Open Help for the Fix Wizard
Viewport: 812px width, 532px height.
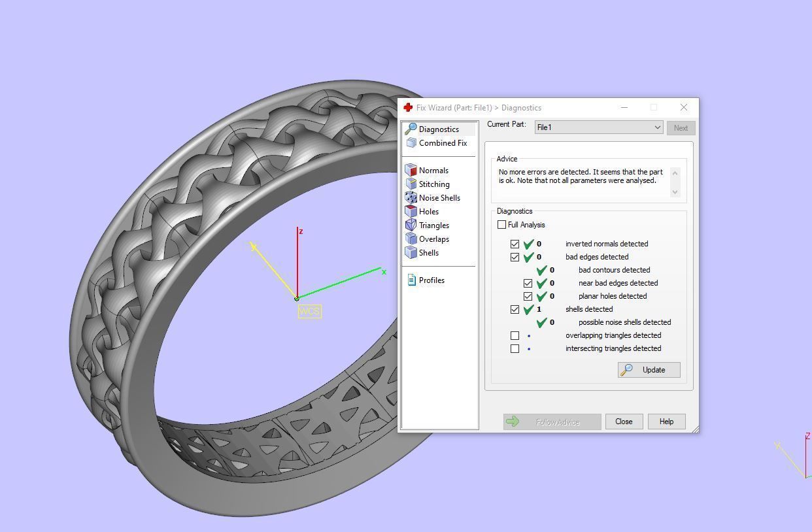tap(666, 422)
